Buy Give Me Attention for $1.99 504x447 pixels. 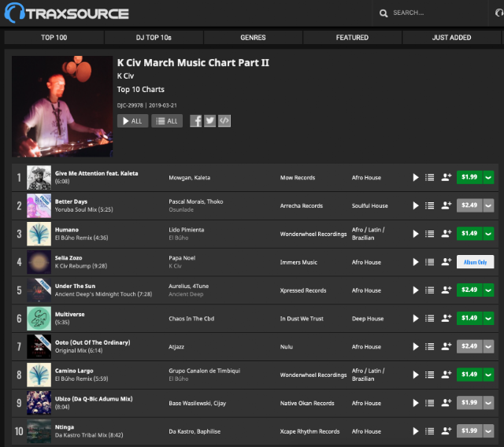point(469,177)
